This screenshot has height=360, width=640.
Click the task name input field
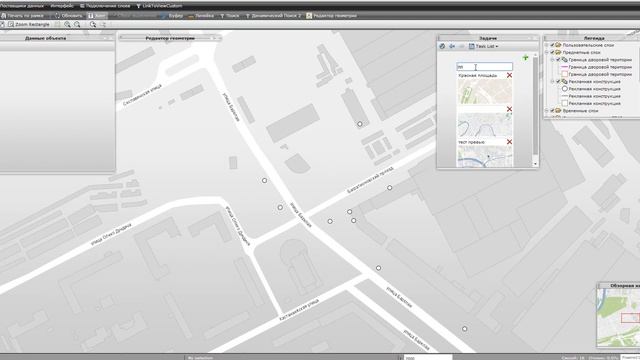(x=484, y=67)
